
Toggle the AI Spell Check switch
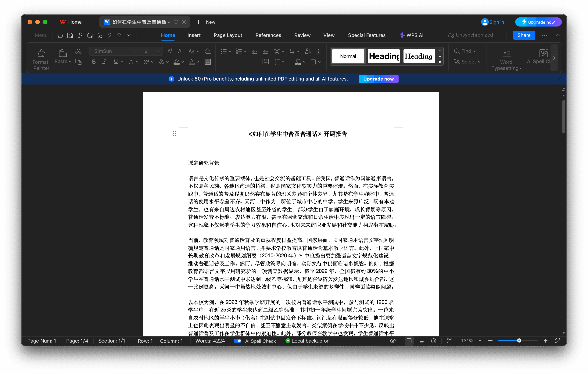(237, 341)
